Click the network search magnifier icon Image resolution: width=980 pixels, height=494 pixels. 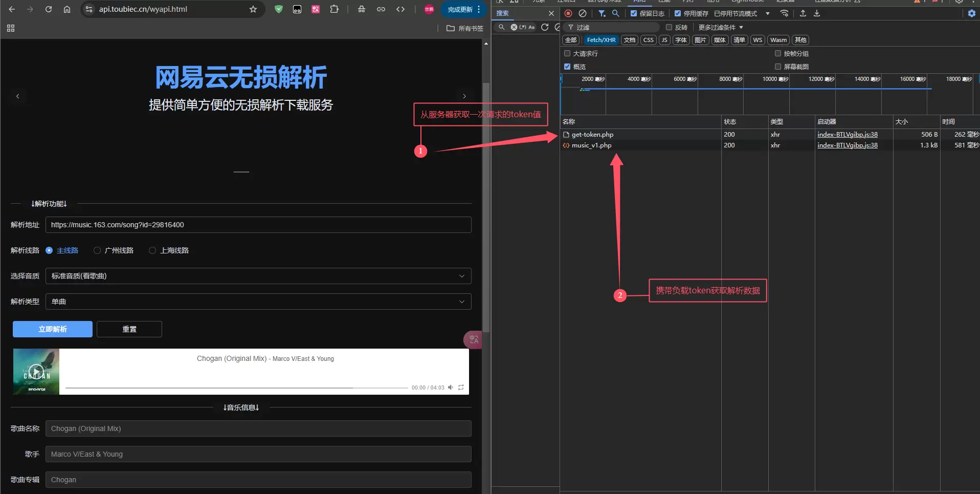point(616,13)
